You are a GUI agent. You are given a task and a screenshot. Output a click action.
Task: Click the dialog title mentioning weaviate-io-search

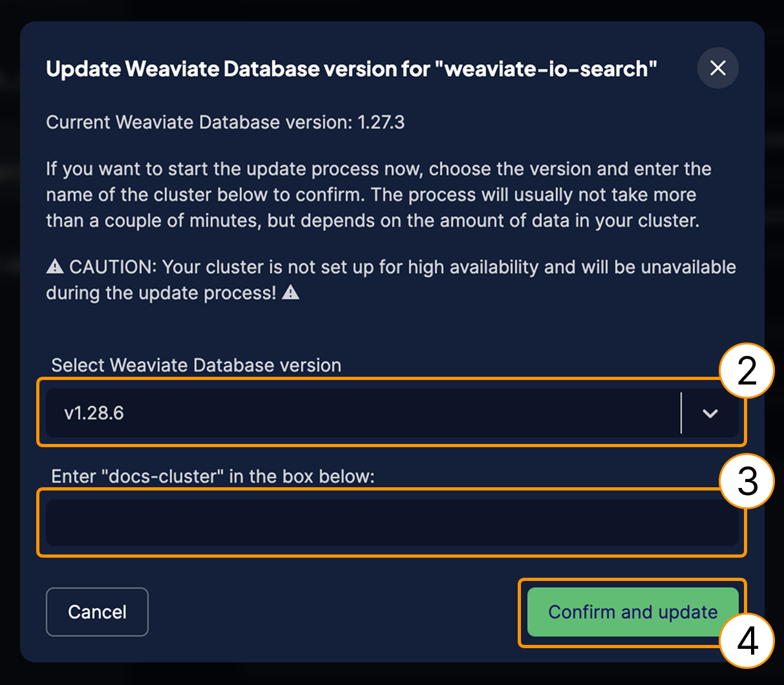(x=352, y=68)
